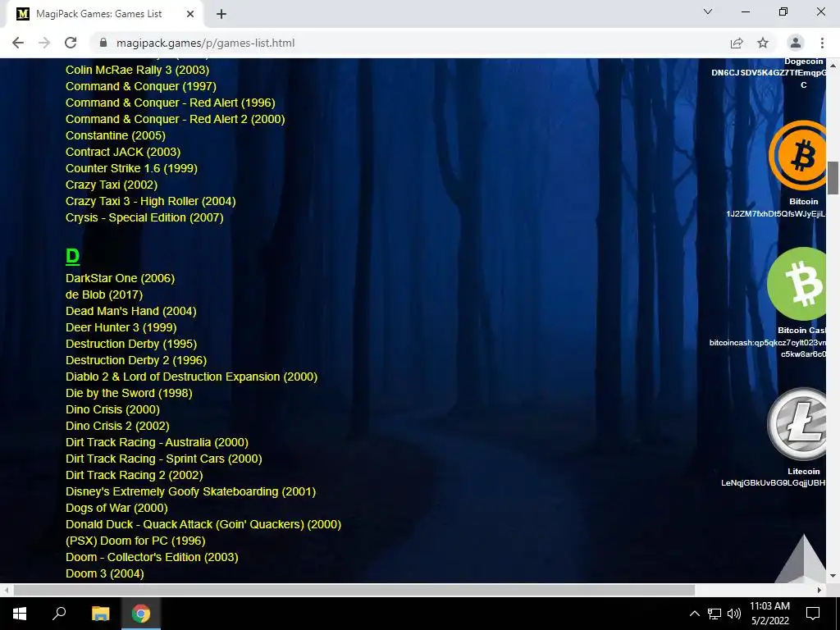Open Command & Conquer (1997) link

[141, 86]
